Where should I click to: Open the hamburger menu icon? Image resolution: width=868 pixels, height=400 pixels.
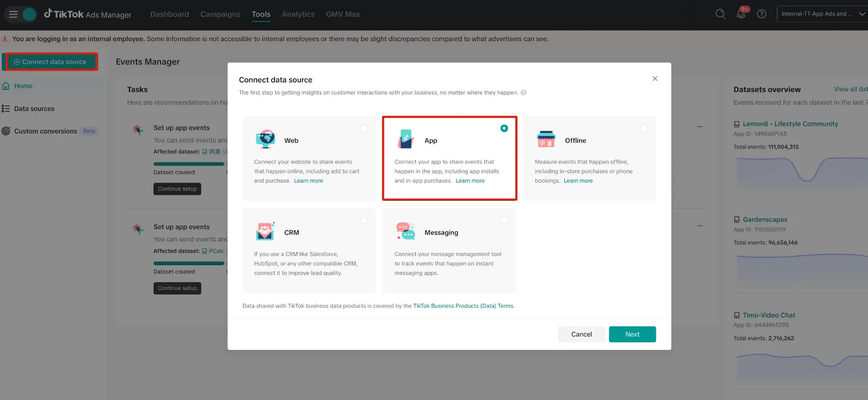point(14,14)
